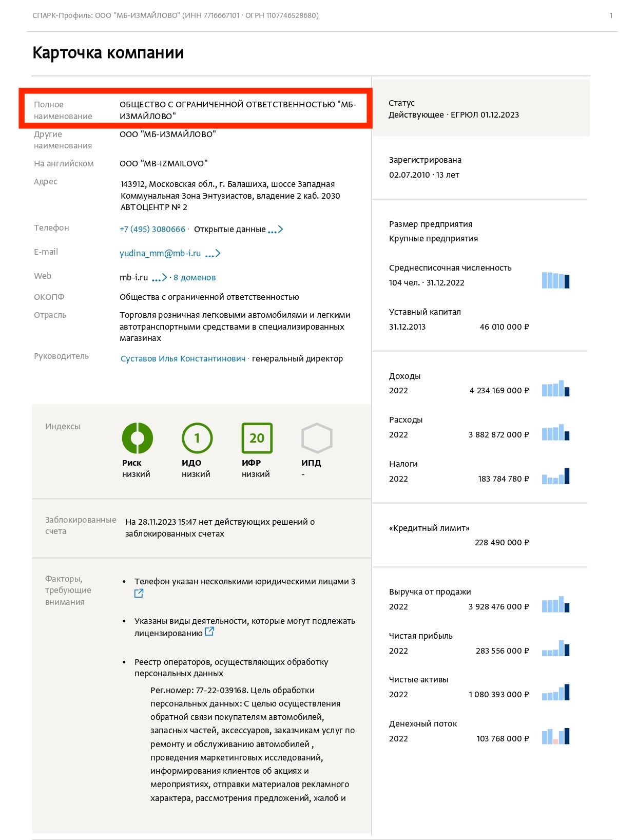Open external link icon after лицензированию
The width and height of the screenshot is (637, 840).
[x=209, y=632]
